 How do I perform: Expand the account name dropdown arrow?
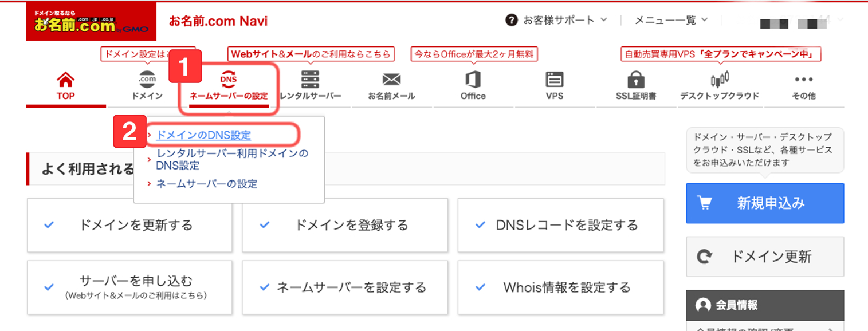tap(840, 20)
